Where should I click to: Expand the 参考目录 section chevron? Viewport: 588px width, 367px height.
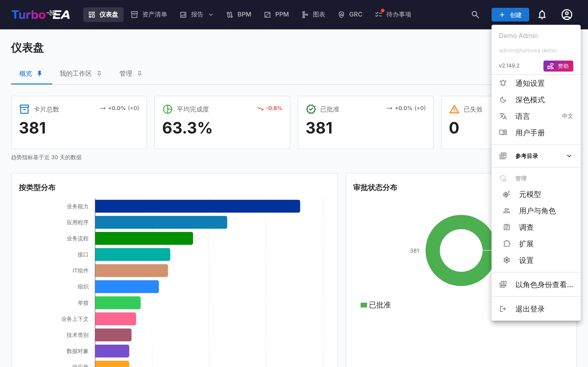coord(569,156)
